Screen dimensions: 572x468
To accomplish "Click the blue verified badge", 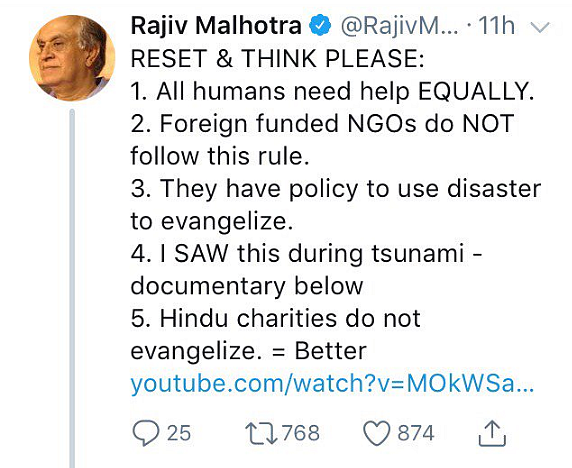I will point(320,26).
